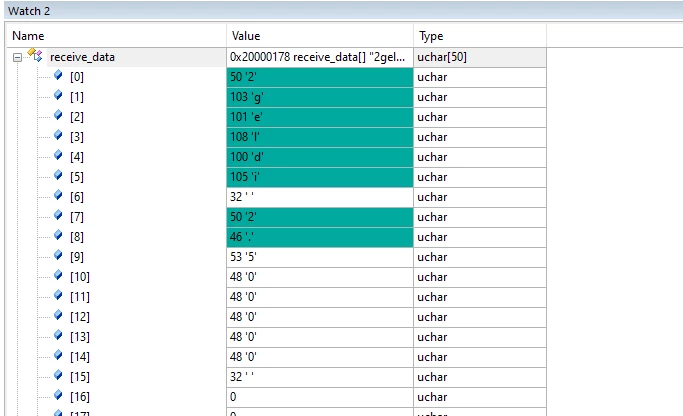Click the Value column header

pyautogui.click(x=246, y=36)
